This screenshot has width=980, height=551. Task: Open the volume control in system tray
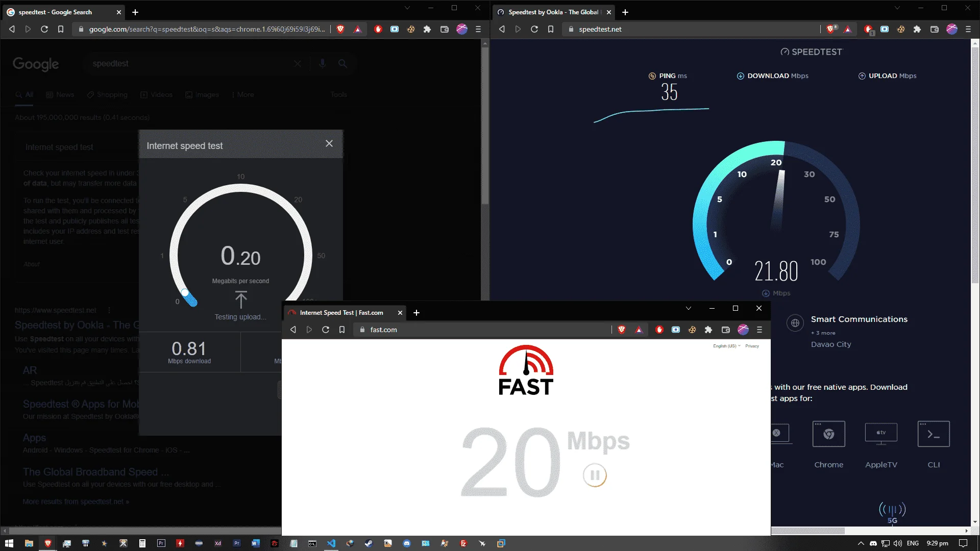pyautogui.click(x=898, y=543)
